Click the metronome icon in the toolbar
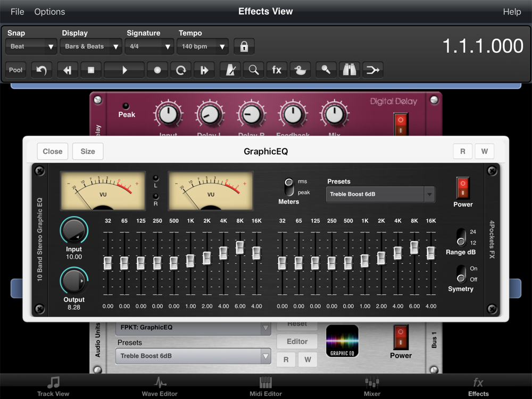The image size is (532, 399). pyautogui.click(x=230, y=70)
